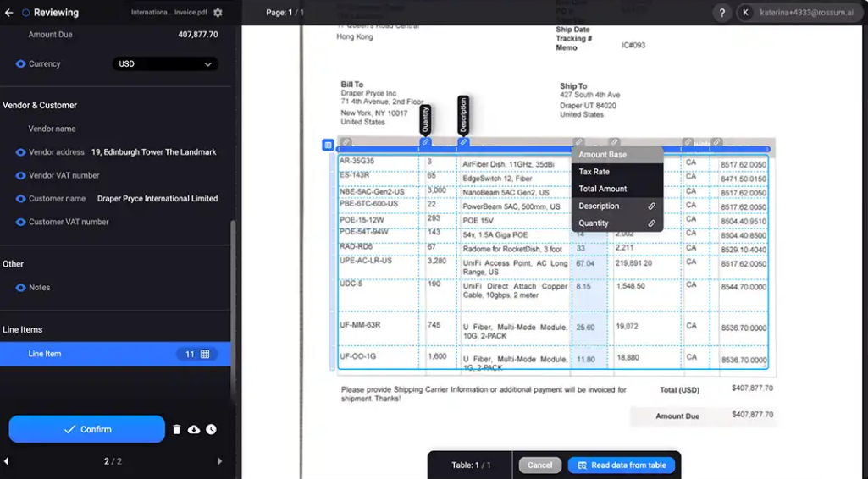Click the blue Description column link icon
Screen dimensions: 868x479
click(463, 142)
